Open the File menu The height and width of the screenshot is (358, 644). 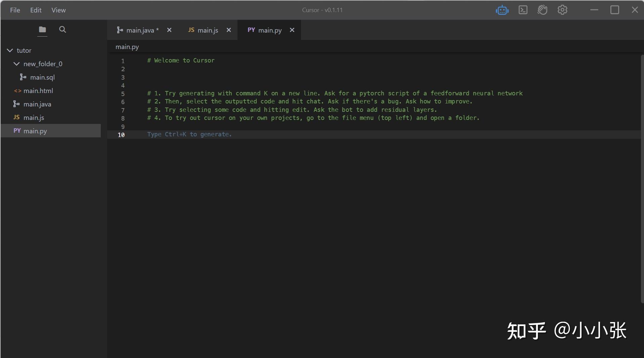15,10
